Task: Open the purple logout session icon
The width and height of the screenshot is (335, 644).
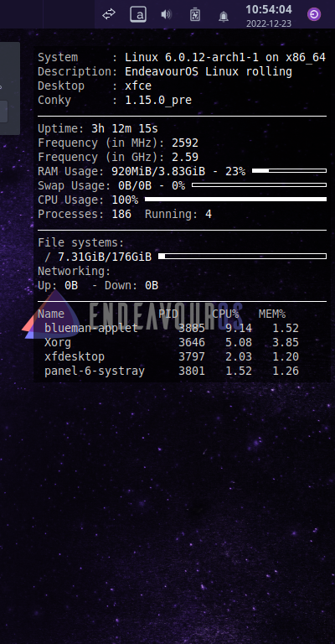Action: point(314,15)
